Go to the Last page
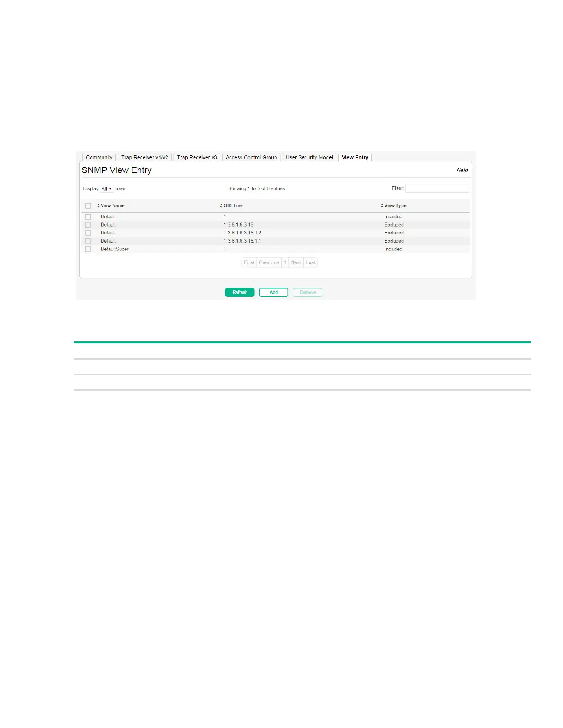The image size is (563, 728). pos(310,262)
